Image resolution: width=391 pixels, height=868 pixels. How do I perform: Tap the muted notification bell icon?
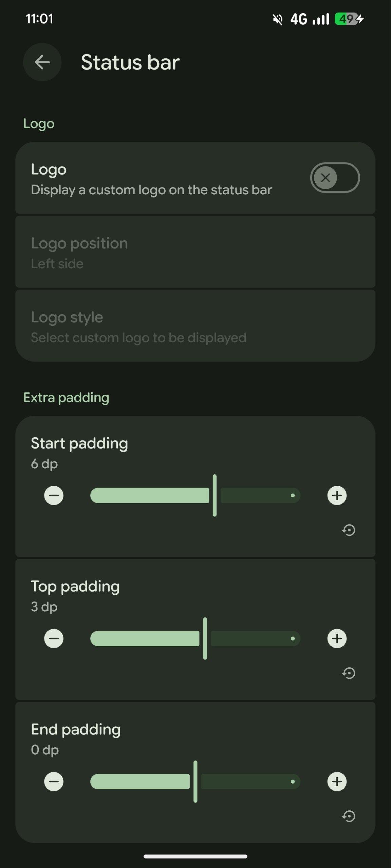(278, 20)
